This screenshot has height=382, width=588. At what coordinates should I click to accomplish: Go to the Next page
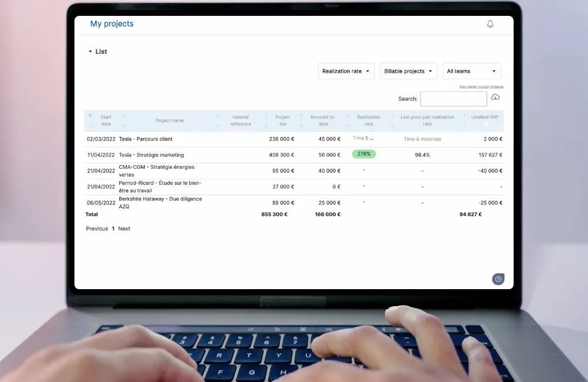click(x=124, y=229)
